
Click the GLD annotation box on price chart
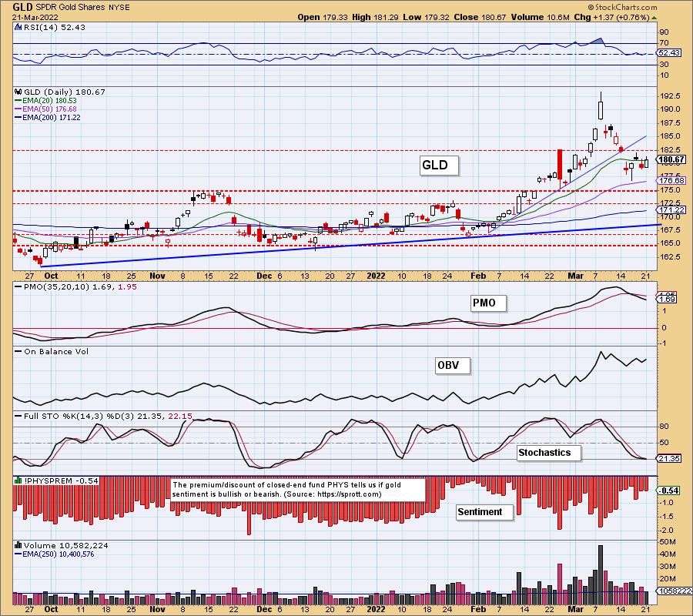[438, 166]
